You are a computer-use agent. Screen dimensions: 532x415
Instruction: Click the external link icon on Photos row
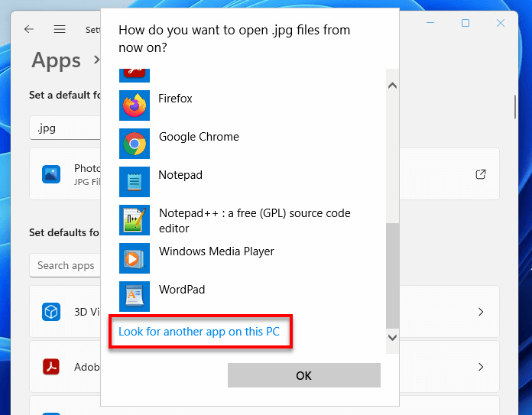click(481, 174)
